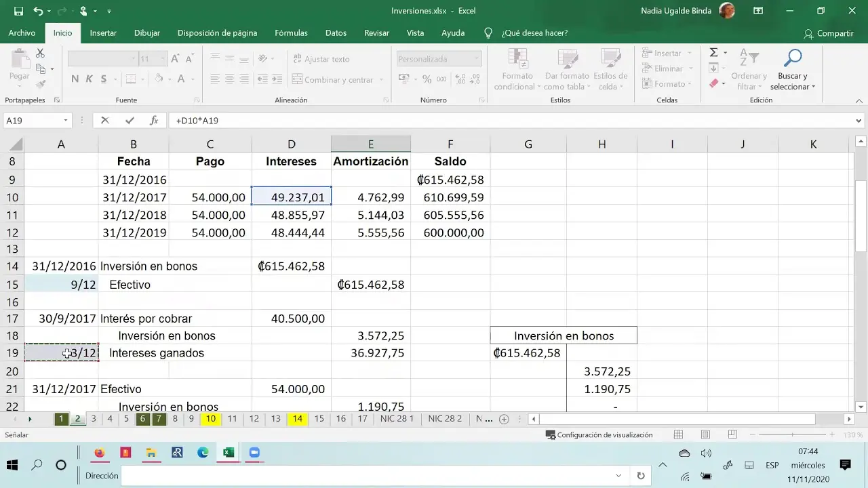Open sheet tab NIC 28 1

click(x=397, y=419)
